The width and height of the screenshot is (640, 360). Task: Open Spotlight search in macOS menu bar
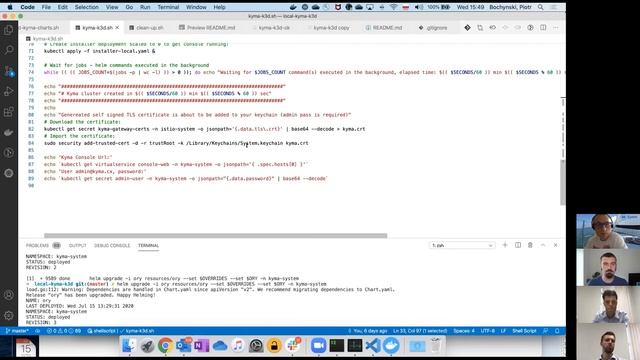point(540,7)
